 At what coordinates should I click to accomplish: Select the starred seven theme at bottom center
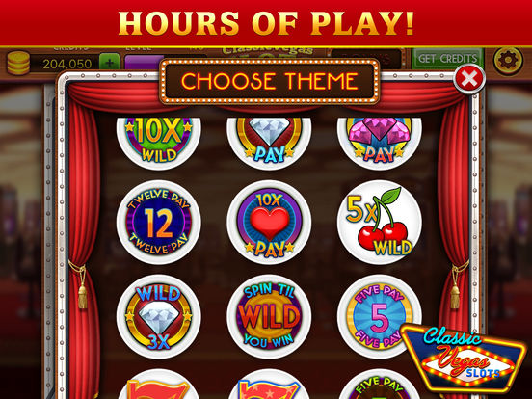point(269,385)
